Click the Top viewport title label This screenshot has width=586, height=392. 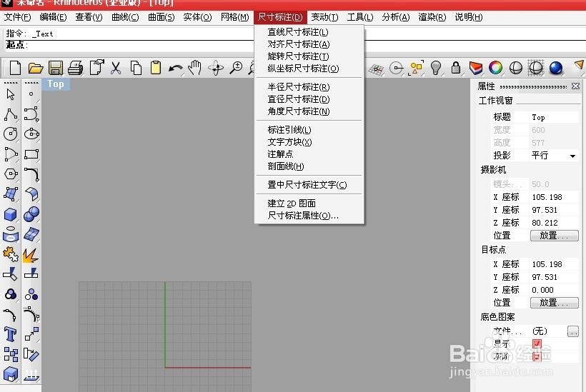coord(56,84)
